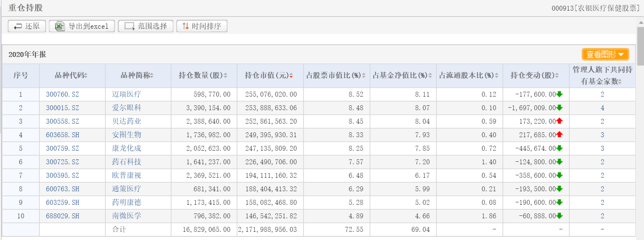
Task: Open stock code 300759.SZ link
Action: coord(62,149)
